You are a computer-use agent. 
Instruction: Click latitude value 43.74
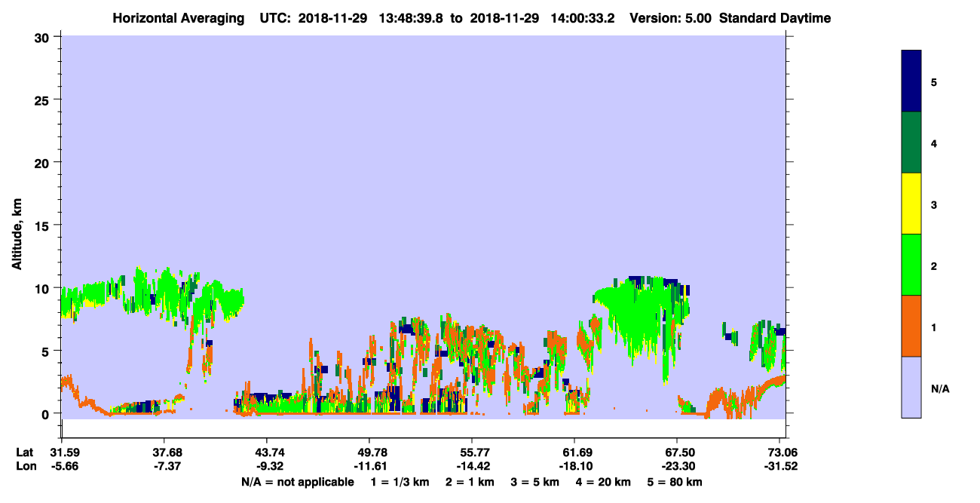pos(267,452)
